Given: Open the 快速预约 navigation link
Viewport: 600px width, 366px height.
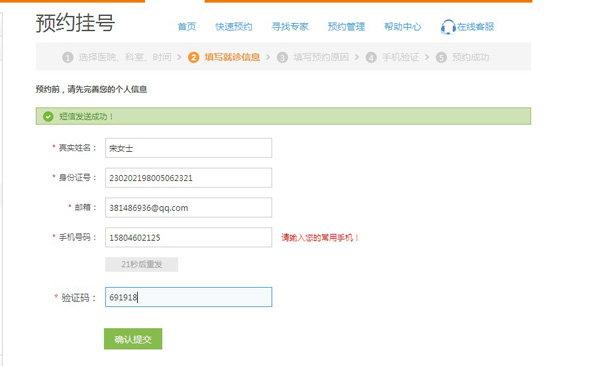Looking at the screenshot, I should 233,26.
